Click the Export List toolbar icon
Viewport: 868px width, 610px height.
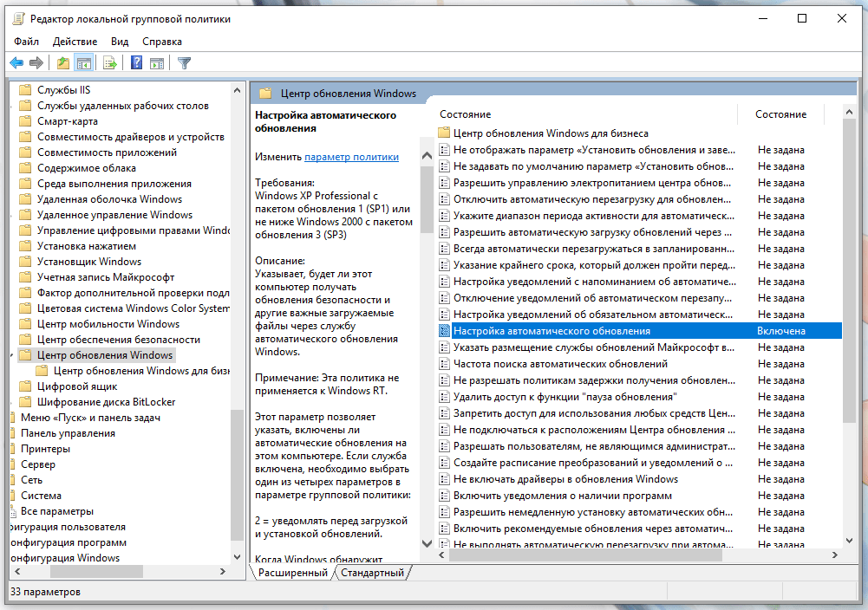point(110,63)
